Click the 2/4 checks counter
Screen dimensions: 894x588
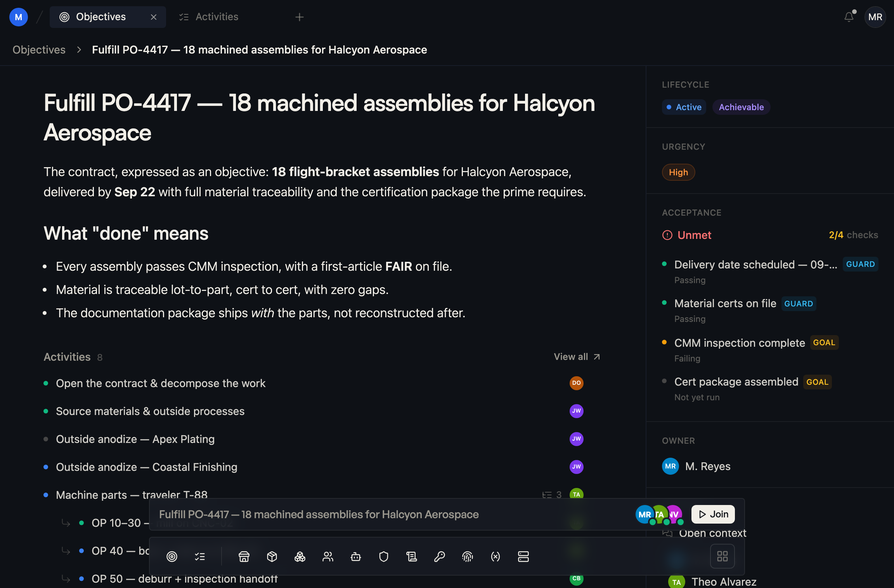coord(853,235)
